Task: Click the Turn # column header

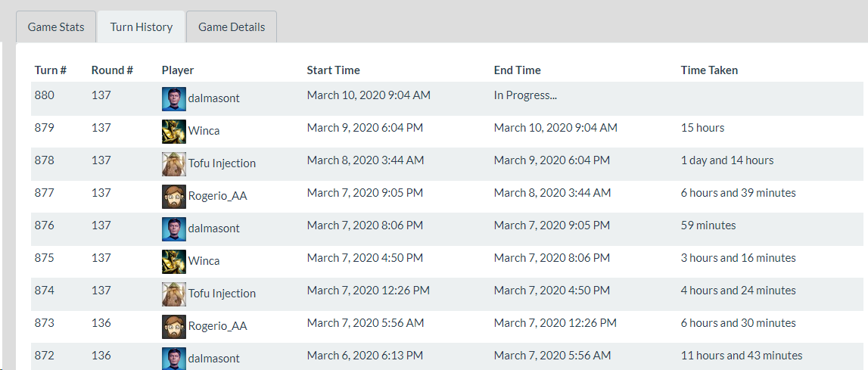Action: point(51,70)
